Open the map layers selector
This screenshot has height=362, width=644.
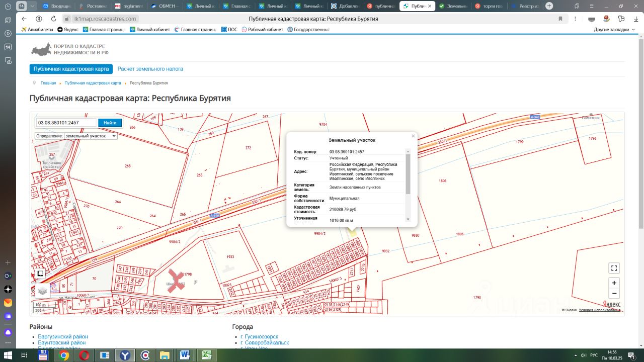42,290
